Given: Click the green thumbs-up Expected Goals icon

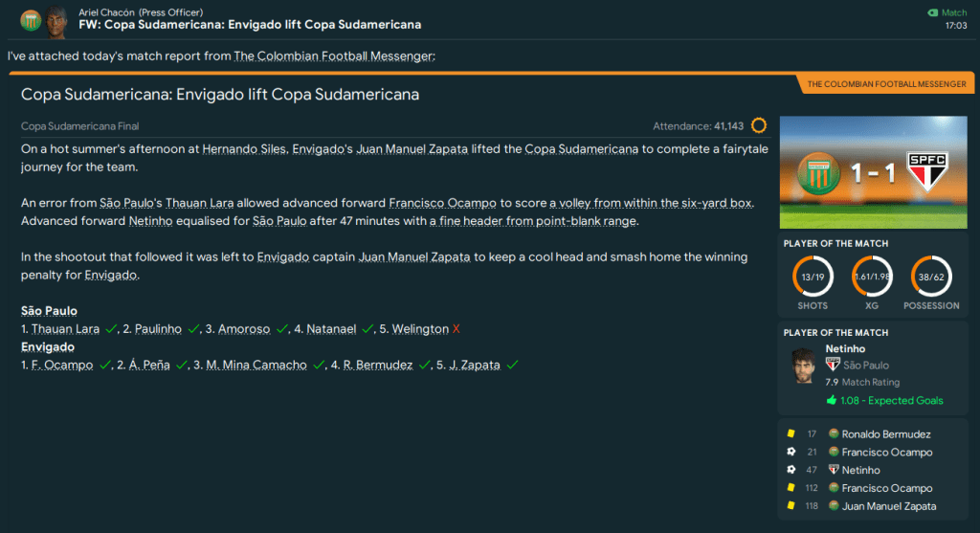Looking at the screenshot, I should [x=831, y=400].
